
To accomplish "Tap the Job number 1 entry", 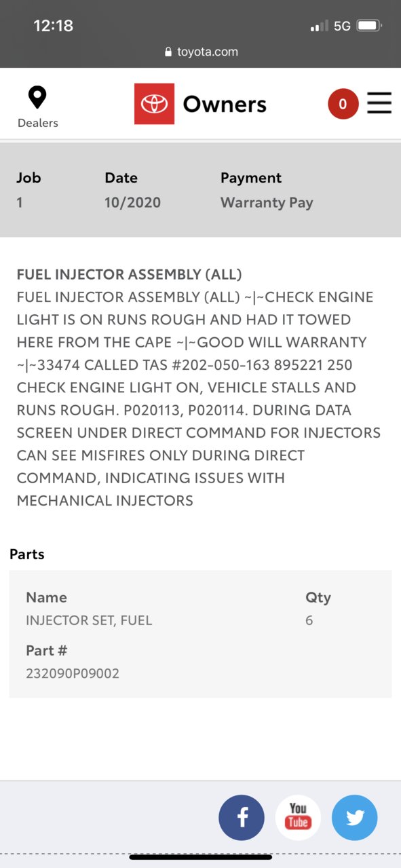I will tap(20, 202).
